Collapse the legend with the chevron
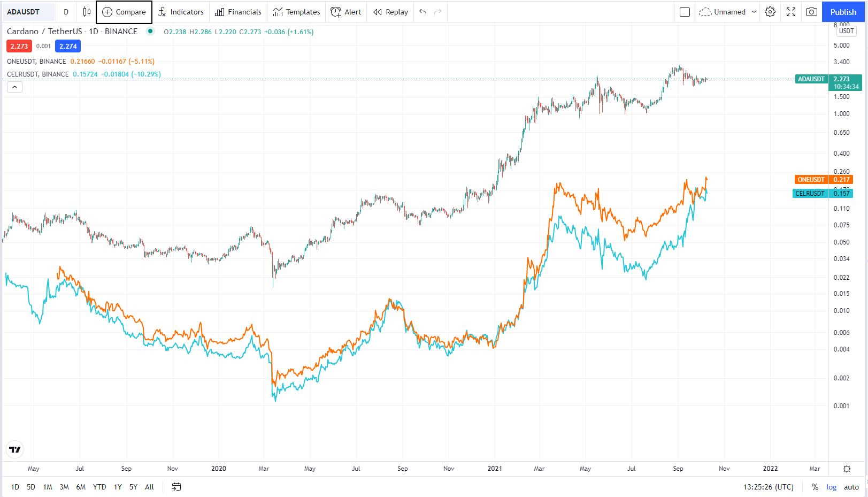Screen dimensions: 868x497 tap(14, 87)
